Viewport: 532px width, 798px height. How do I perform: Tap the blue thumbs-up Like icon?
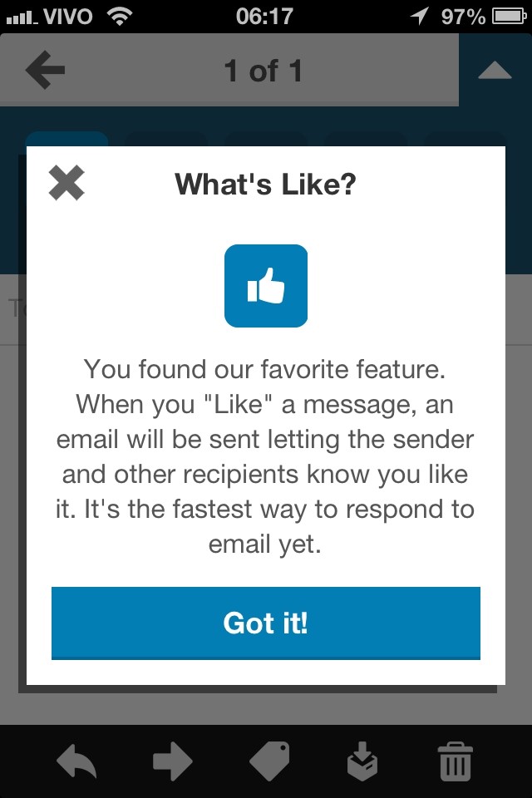click(x=266, y=286)
